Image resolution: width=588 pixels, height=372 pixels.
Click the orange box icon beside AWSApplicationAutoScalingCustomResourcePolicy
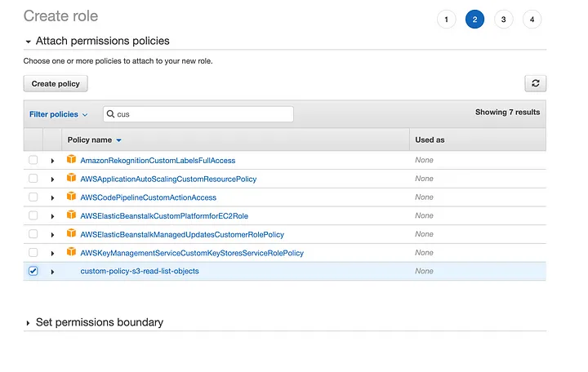point(71,178)
